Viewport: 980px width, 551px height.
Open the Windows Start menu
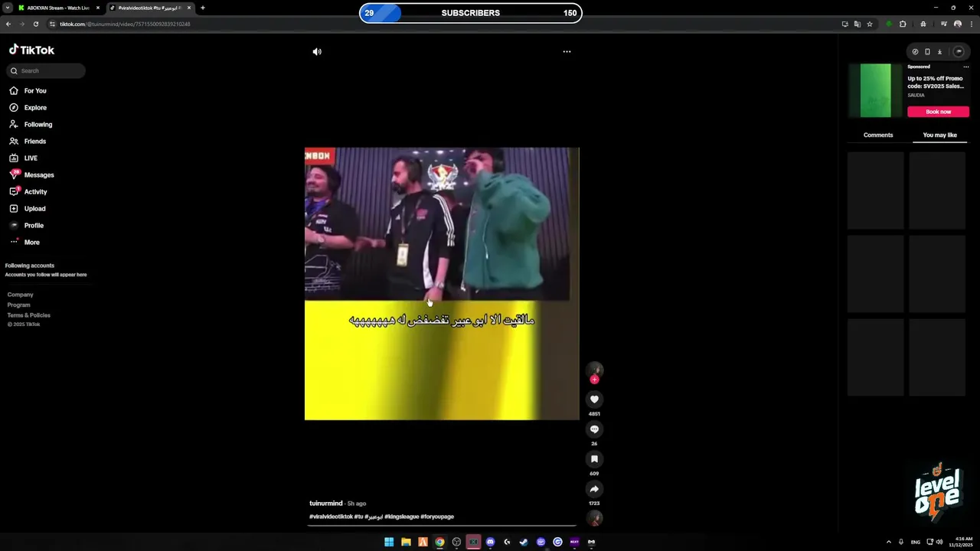tap(389, 542)
